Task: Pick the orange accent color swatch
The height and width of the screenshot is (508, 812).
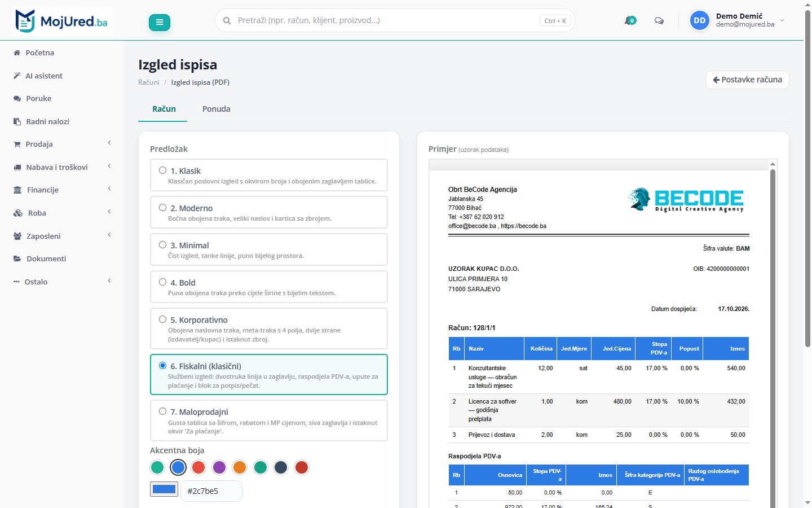Action: coord(240,467)
